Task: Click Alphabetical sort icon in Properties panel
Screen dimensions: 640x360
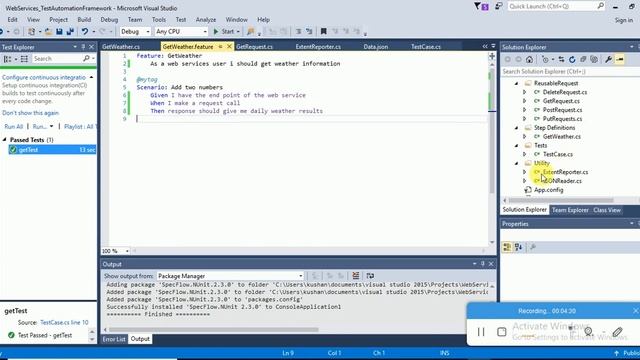Action: point(519,247)
